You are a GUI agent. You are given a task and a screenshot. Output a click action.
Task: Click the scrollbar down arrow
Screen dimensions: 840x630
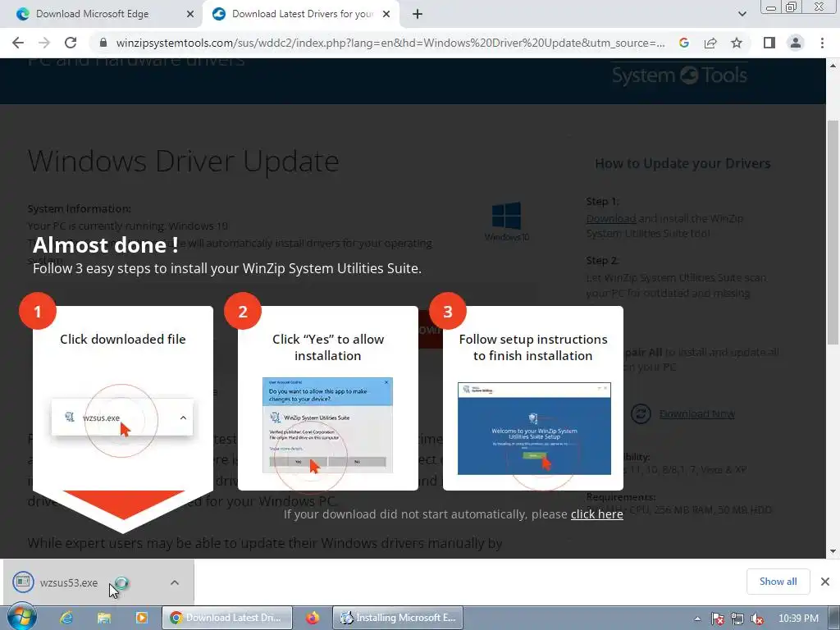833,551
